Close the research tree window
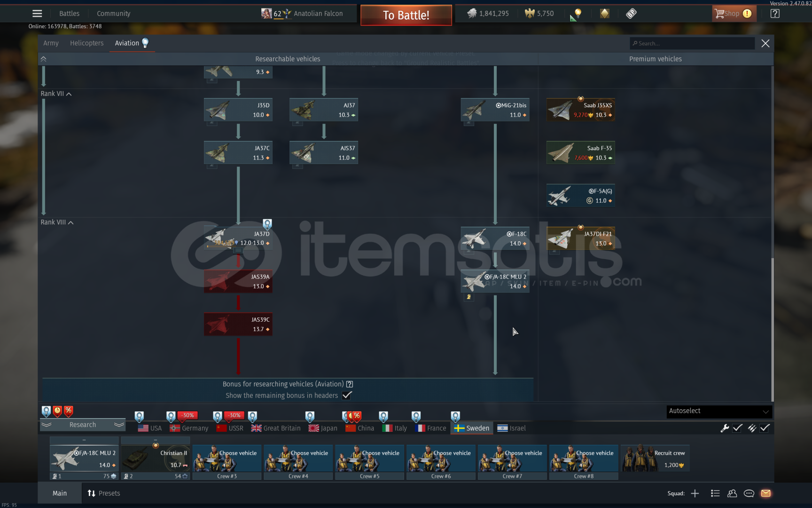 tap(765, 43)
